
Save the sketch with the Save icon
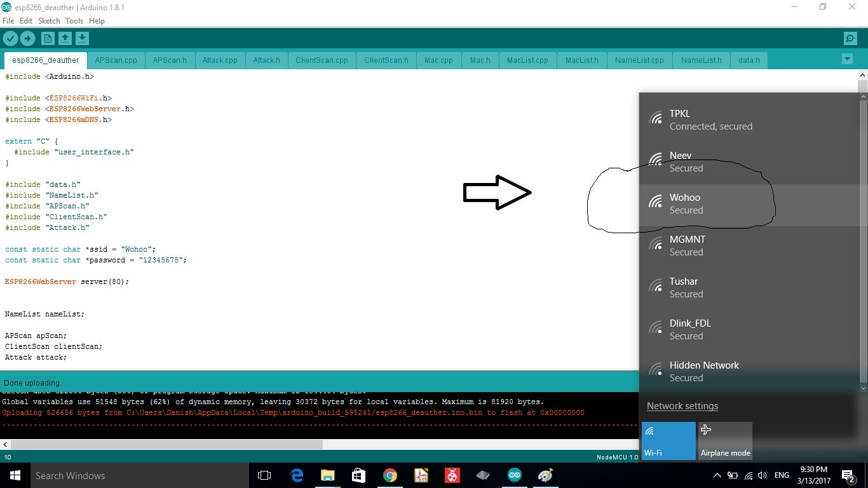82,39
